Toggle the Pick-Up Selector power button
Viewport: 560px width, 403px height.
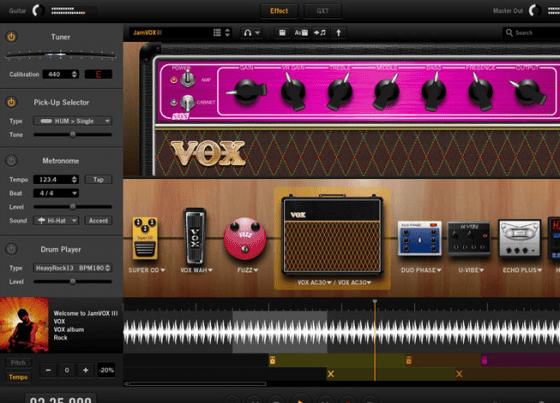(11, 102)
